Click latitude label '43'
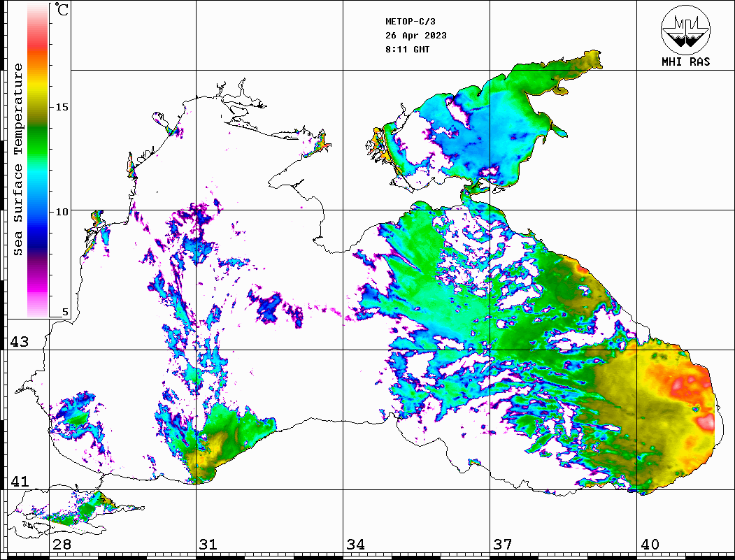Viewport: 735px width, 560px height. click(x=20, y=342)
